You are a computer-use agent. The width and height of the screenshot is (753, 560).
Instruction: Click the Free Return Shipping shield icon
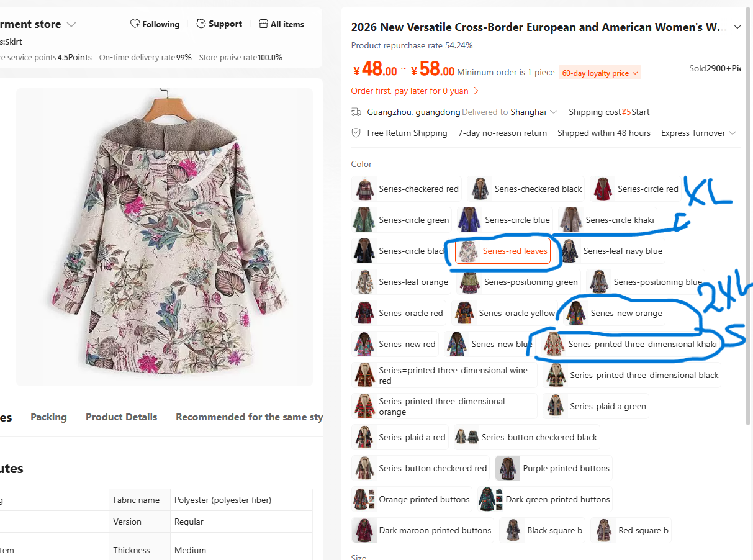point(356,133)
